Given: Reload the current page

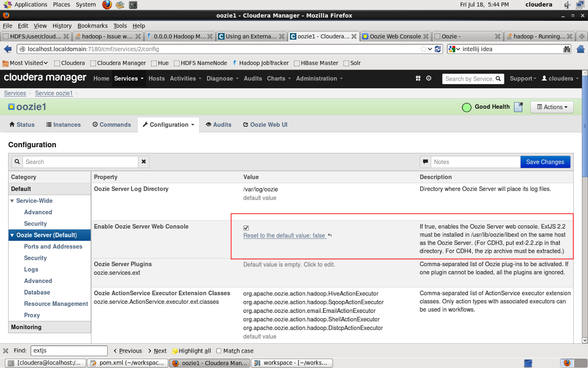Looking at the screenshot, I should point(438,49).
